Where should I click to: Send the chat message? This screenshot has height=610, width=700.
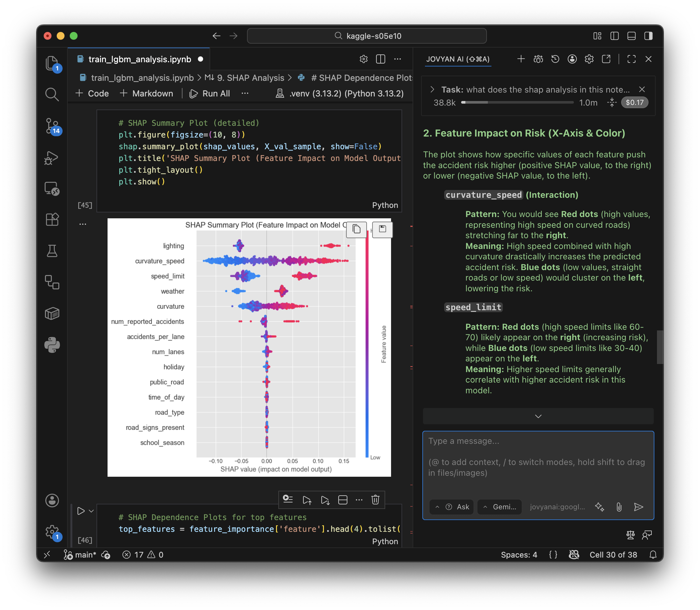coord(638,507)
